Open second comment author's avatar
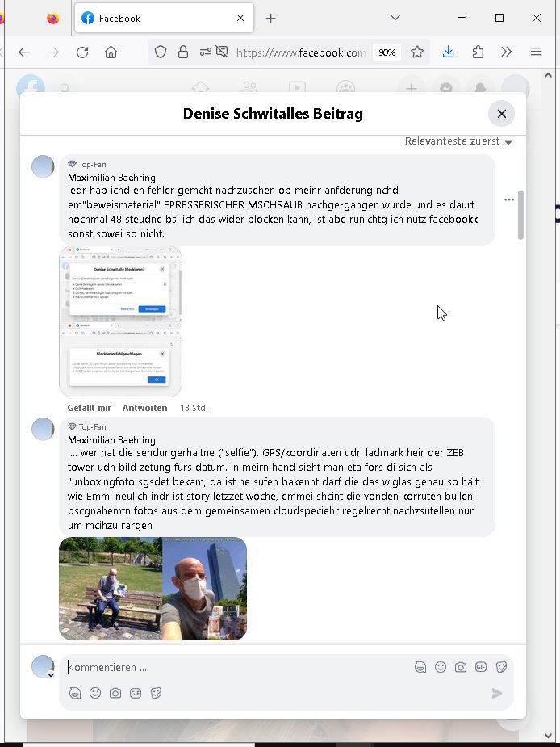The width and height of the screenshot is (560, 747). pyautogui.click(x=43, y=430)
